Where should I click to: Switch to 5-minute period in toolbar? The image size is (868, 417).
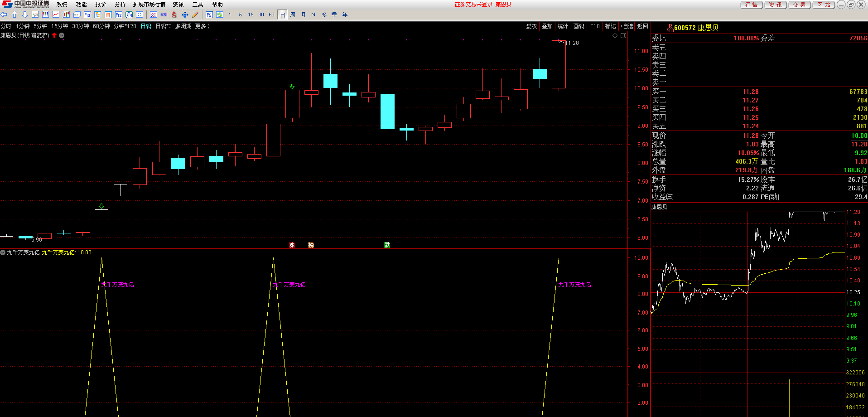pos(240,15)
